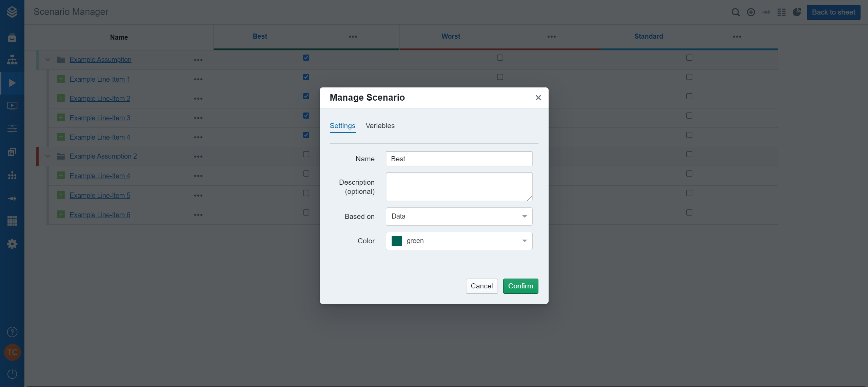This screenshot has height=387, width=868.
Task: Click the search magnifier icon in header
Action: click(x=735, y=13)
